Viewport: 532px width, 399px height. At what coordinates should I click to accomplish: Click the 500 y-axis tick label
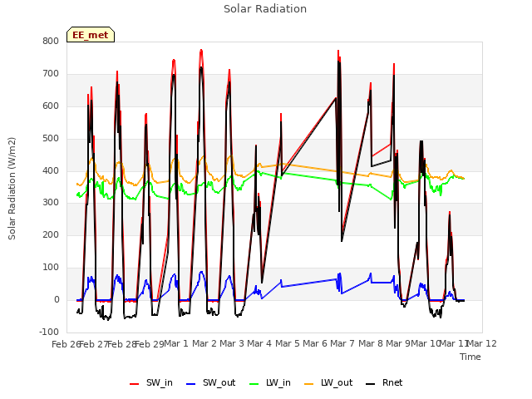(51, 139)
